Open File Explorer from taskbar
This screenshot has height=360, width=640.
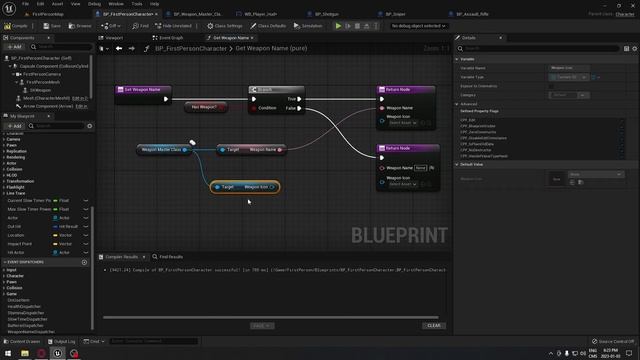(x=24, y=353)
